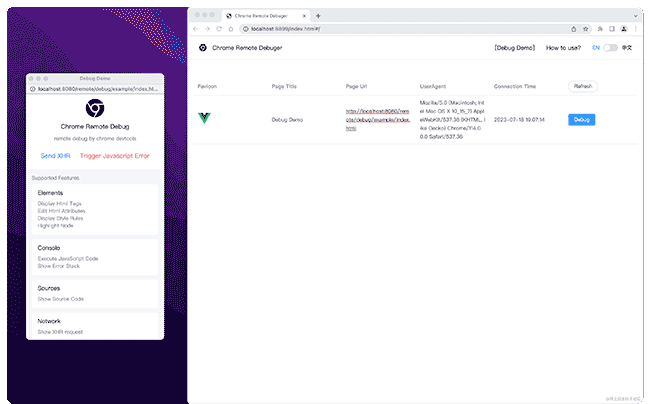The height and width of the screenshot is (404, 650).
Task: Click the Vue favicon in the table row
Action: tap(204, 118)
